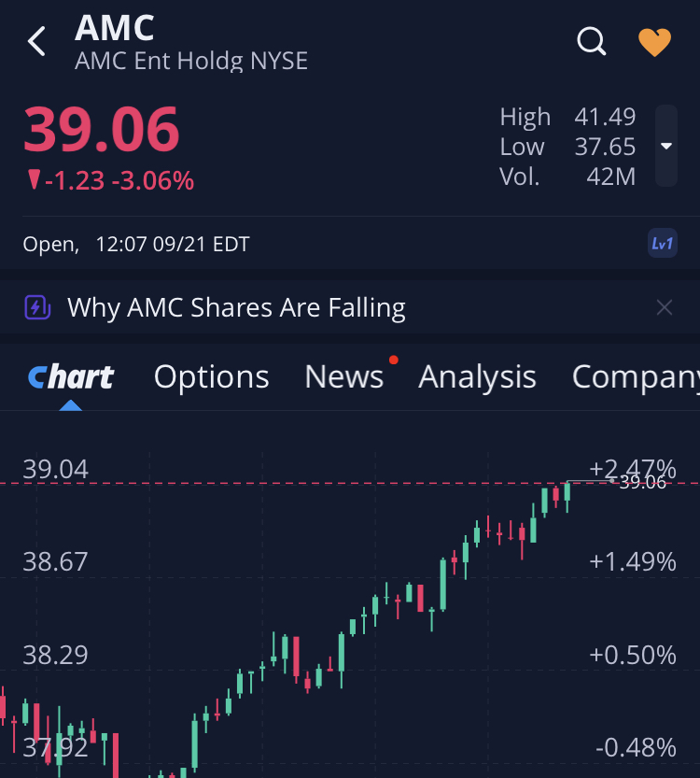700x778 pixels.
Task: Tap the large 39.06 price
Action: (101, 129)
